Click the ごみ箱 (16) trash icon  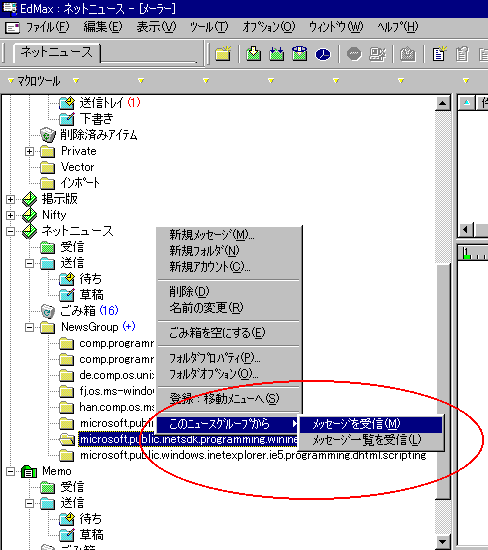coord(47,311)
